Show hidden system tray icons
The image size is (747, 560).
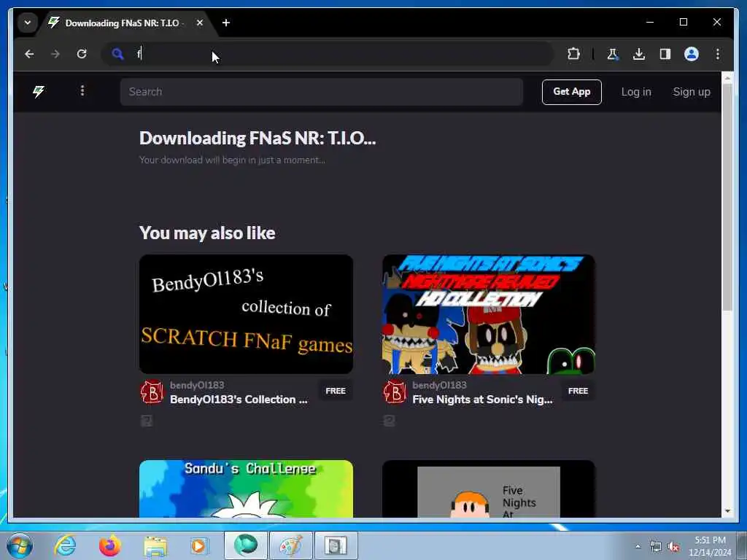(638, 546)
